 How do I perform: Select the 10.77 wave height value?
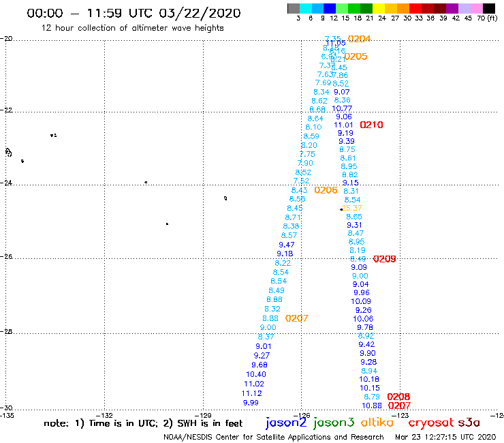click(342, 108)
